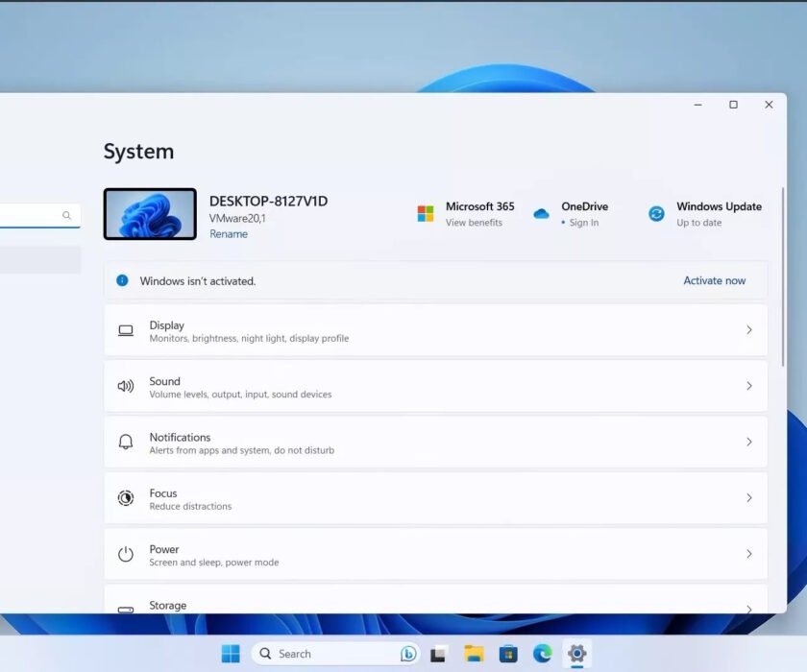Click the Storage drive icon
Screen dimensions: 807x672
(x=126, y=610)
